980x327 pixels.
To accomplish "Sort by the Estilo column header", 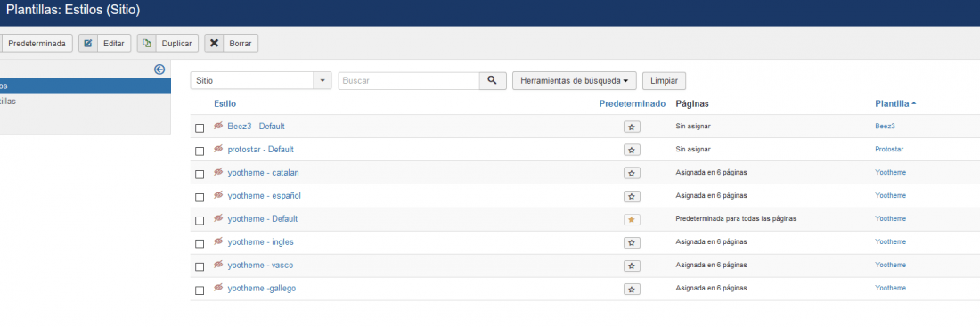I will pyautogui.click(x=225, y=103).
